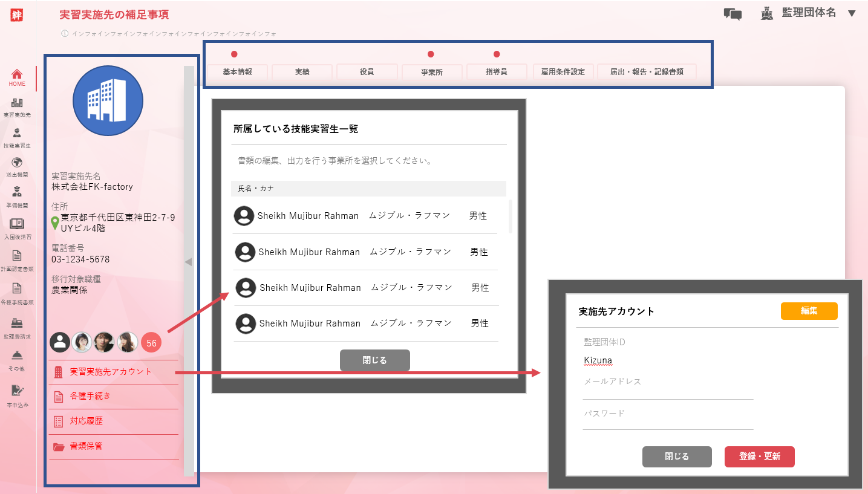This screenshot has height=494, width=868.
Task: Open the 入国後講習 book icon
Action: pos(17,228)
